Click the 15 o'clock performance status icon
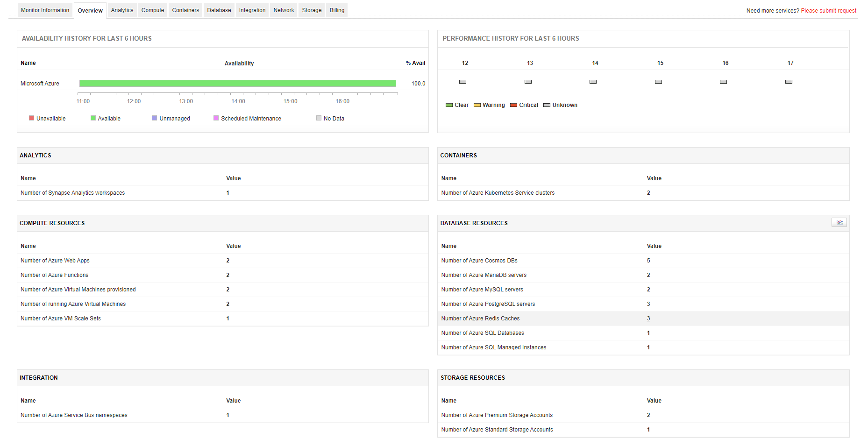Screen dimensions: 868x439 pyautogui.click(x=658, y=82)
